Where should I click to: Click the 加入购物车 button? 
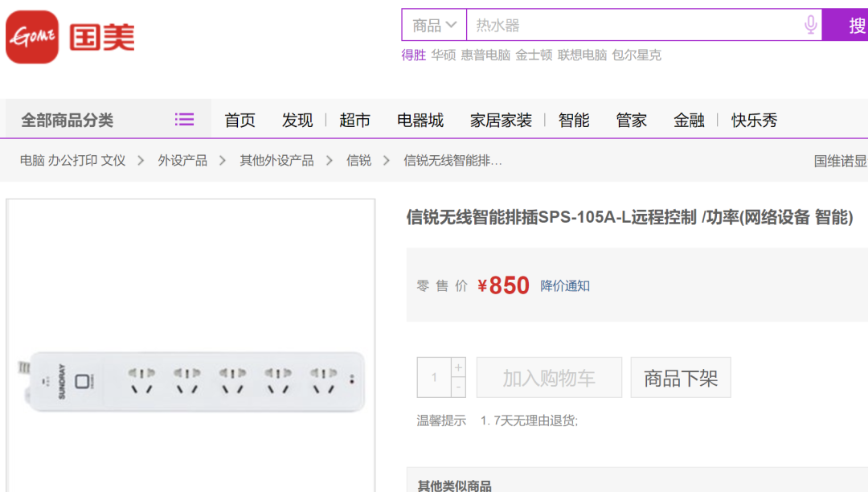549,377
